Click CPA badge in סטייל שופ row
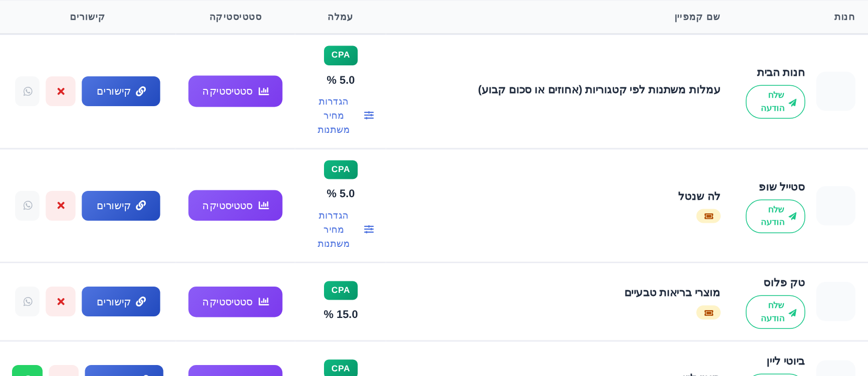 pos(341,169)
